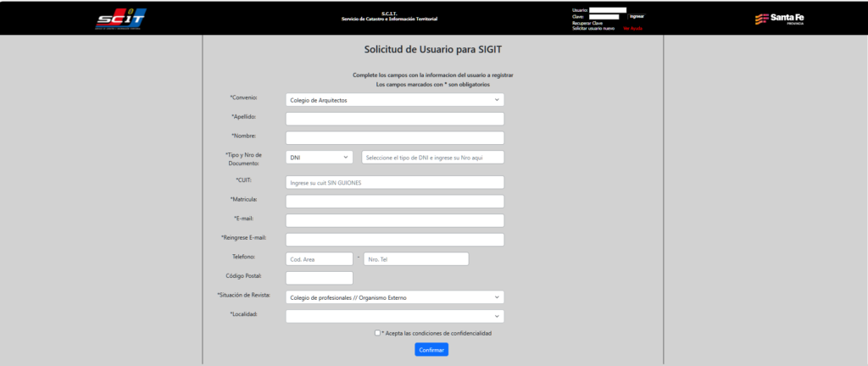Open the Convenio dropdown

pyautogui.click(x=395, y=100)
